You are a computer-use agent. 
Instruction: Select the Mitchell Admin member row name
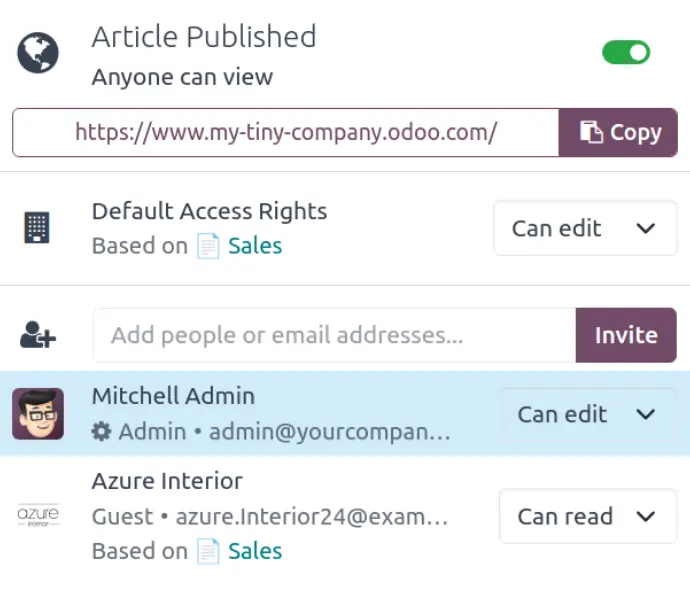[173, 396]
